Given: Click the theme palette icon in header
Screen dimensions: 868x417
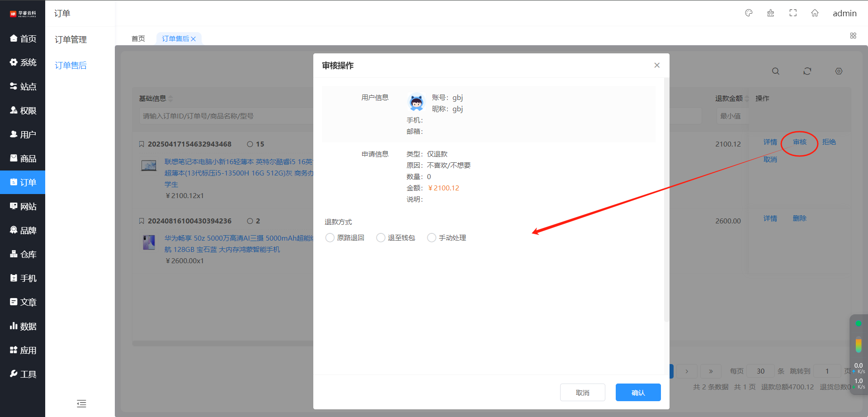Looking at the screenshot, I should click(749, 13).
